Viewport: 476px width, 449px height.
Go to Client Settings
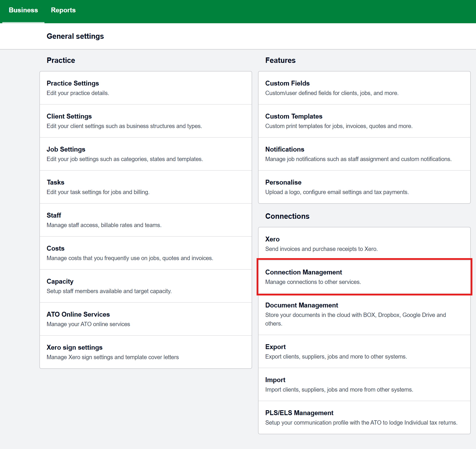click(x=69, y=116)
